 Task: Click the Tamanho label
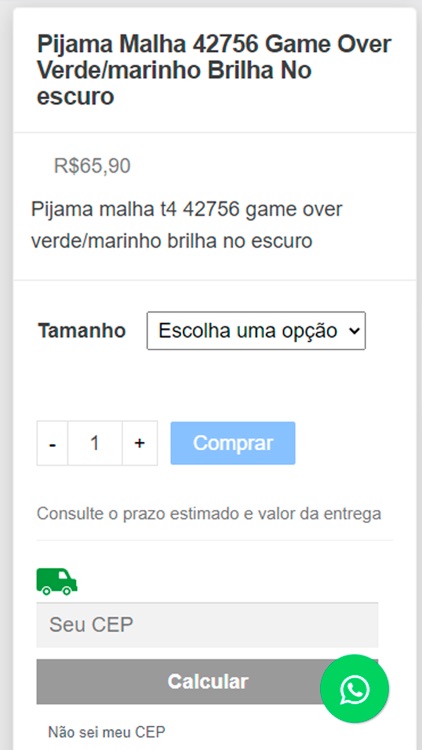82,331
